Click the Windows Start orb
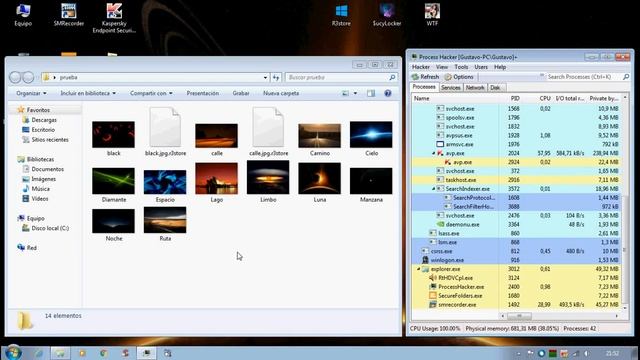Viewport: 640px width, 360px height. click(13, 352)
